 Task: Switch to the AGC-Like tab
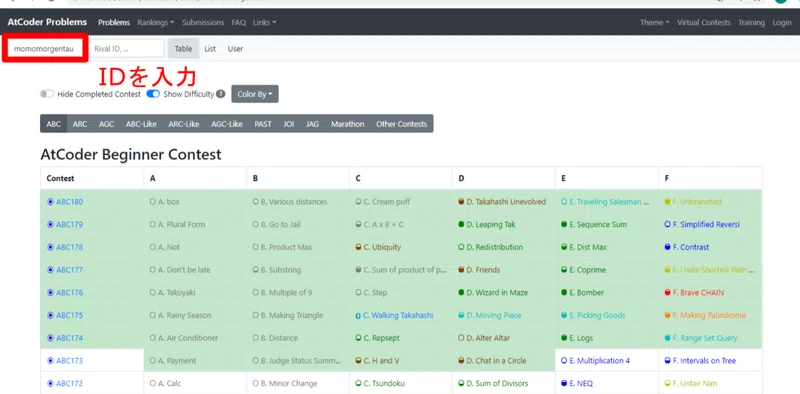(x=227, y=124)
